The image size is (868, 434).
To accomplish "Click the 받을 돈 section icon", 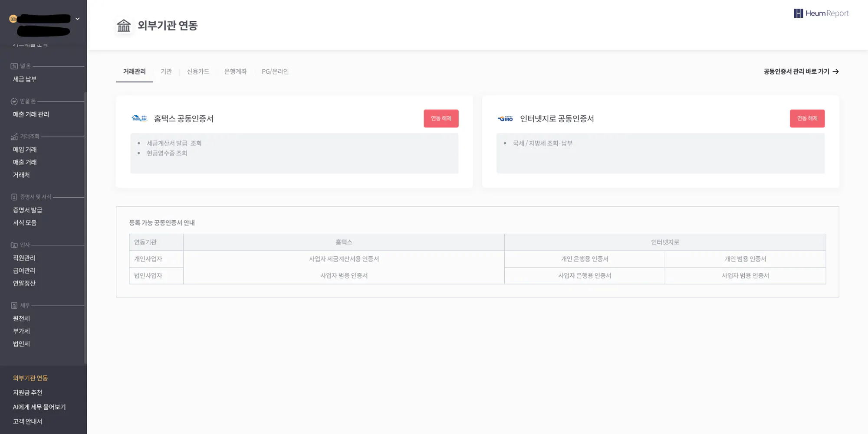I will (x=14, y=101).
